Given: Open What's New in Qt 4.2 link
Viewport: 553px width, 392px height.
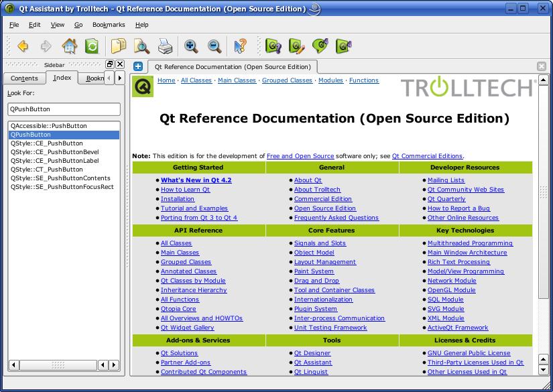Looking at the screenshot, I should [x=196, y=180].
